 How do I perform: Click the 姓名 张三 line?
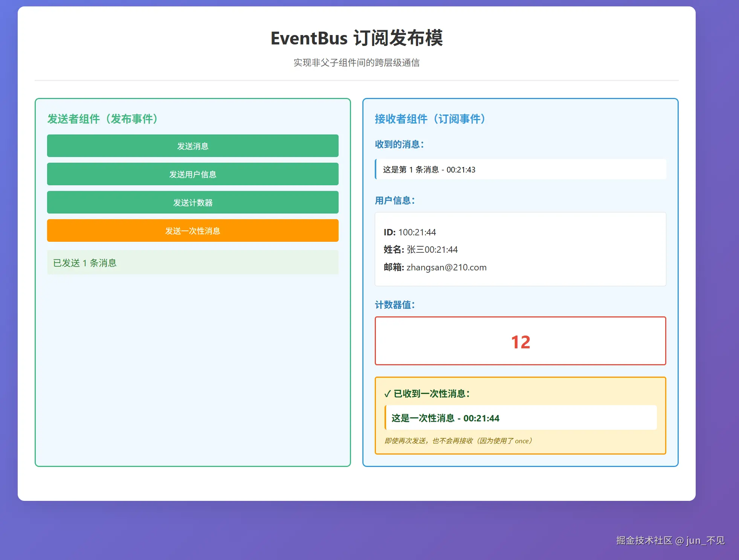(420, 249)
